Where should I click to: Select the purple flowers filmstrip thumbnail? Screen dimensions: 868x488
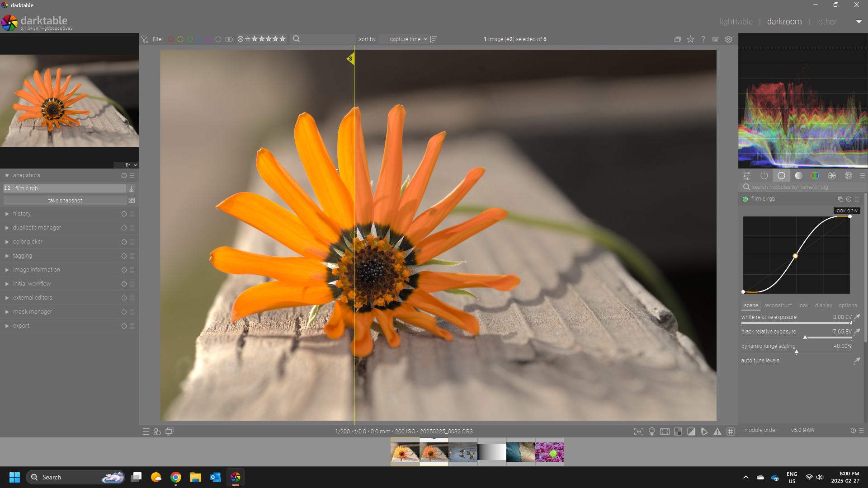[549, 452]
